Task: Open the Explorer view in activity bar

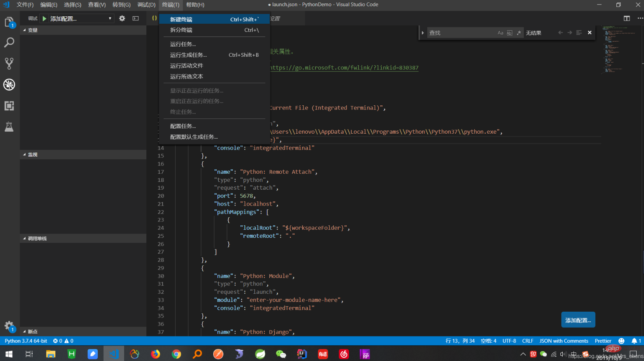Action: pyautogui.click(x=9, y=22)
